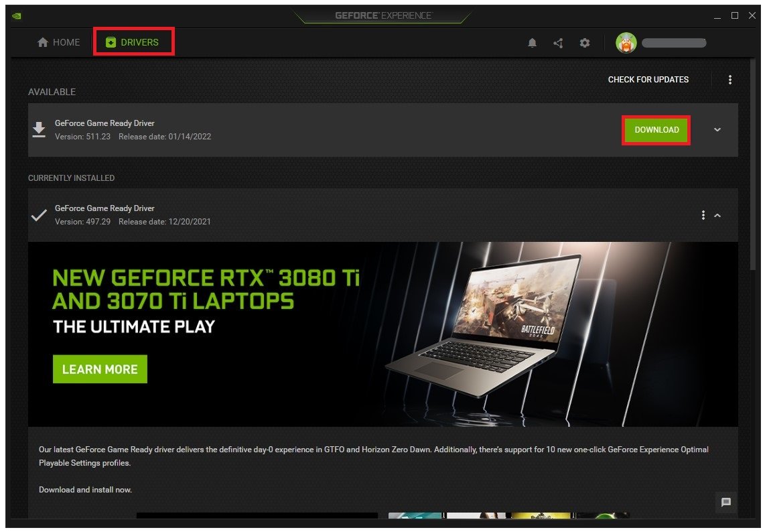Open the three-dot menu for installed driver

[x=703, y=215]
